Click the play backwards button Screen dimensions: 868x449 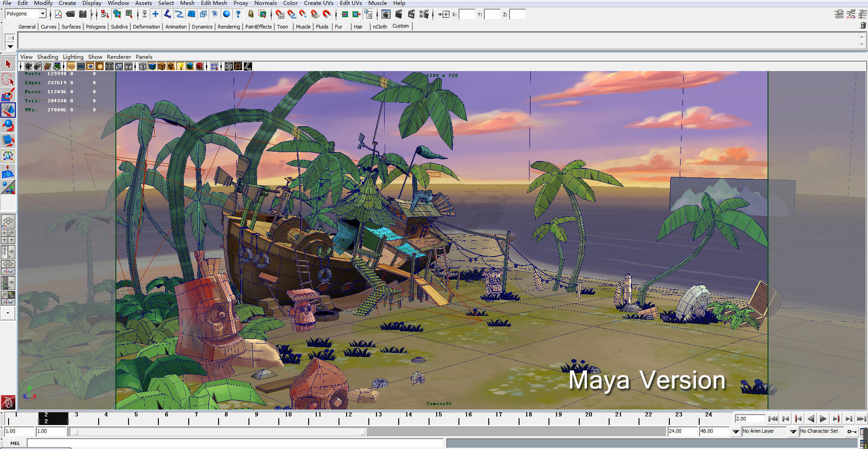(811, 419)
